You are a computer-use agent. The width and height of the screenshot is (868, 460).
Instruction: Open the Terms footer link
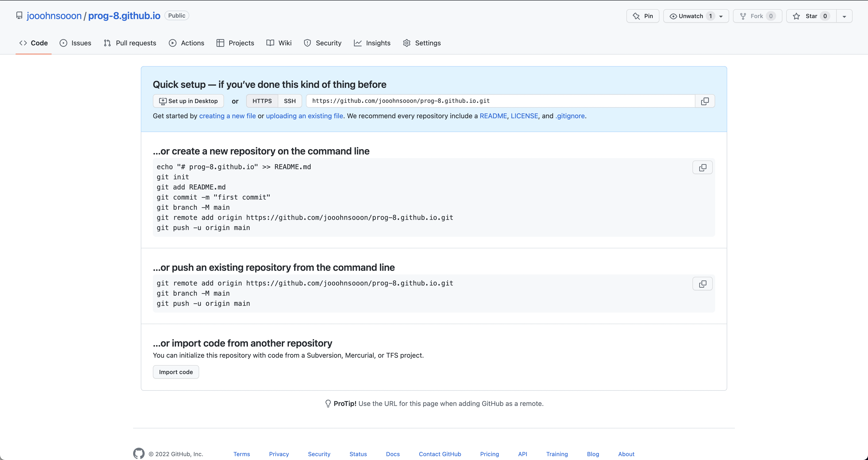pyautogui.click(x=242, y=454)
